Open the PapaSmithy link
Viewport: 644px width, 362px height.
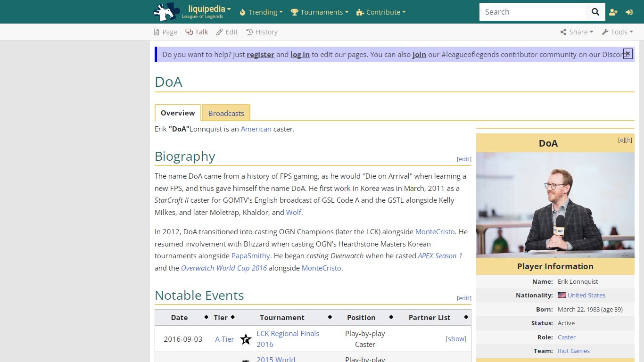pyautogui.click(x=250, y=256)
